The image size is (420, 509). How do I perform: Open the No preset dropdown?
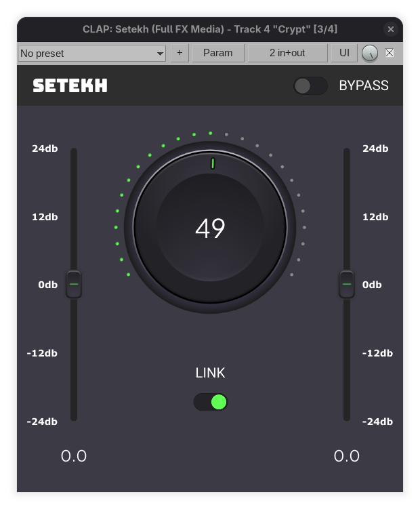pos(92,54)
